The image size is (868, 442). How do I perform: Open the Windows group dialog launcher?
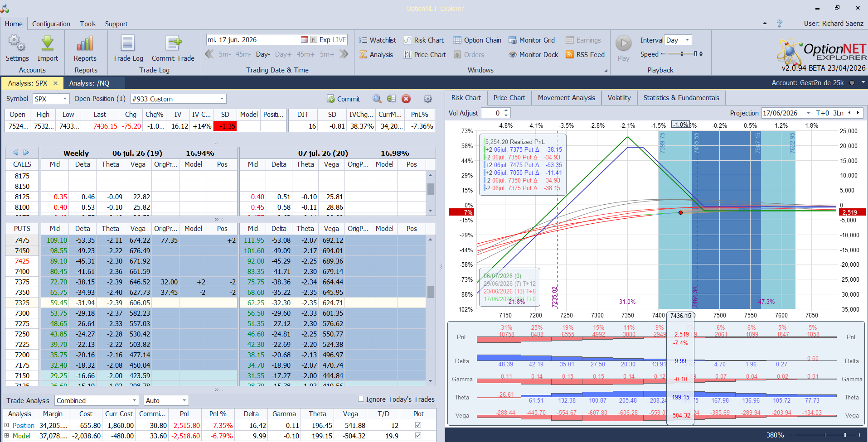pos(606,71)
